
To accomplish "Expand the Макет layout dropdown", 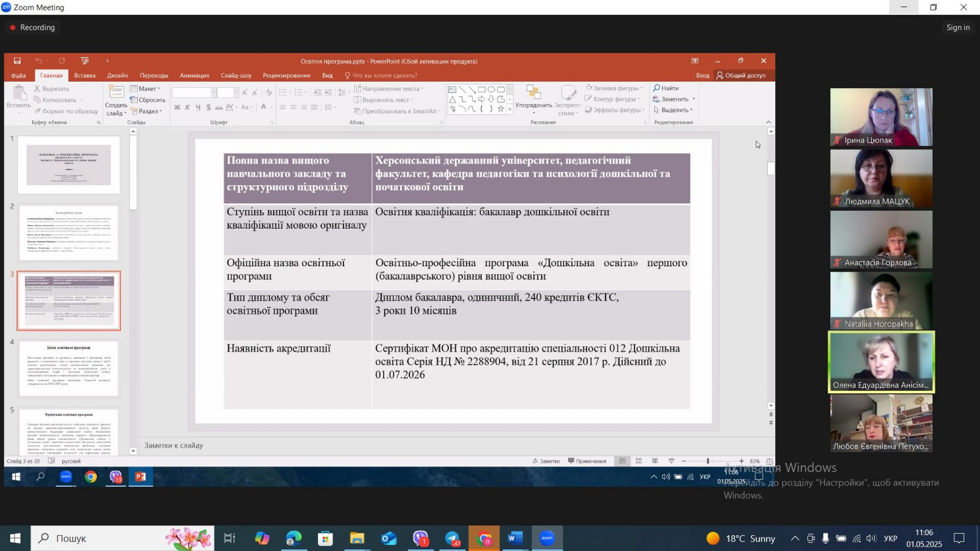I will pyautogui.click(x=146, y=89).
